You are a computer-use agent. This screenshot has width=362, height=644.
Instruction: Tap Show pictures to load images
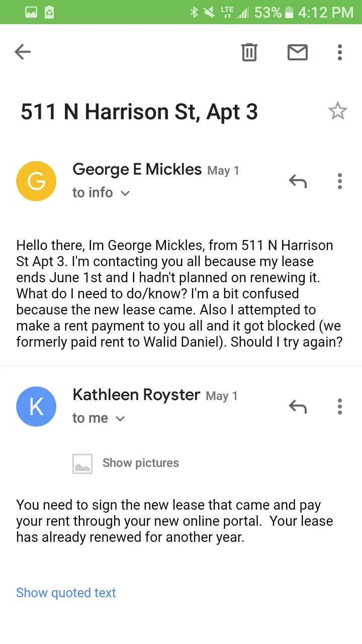tap(140, 463)
